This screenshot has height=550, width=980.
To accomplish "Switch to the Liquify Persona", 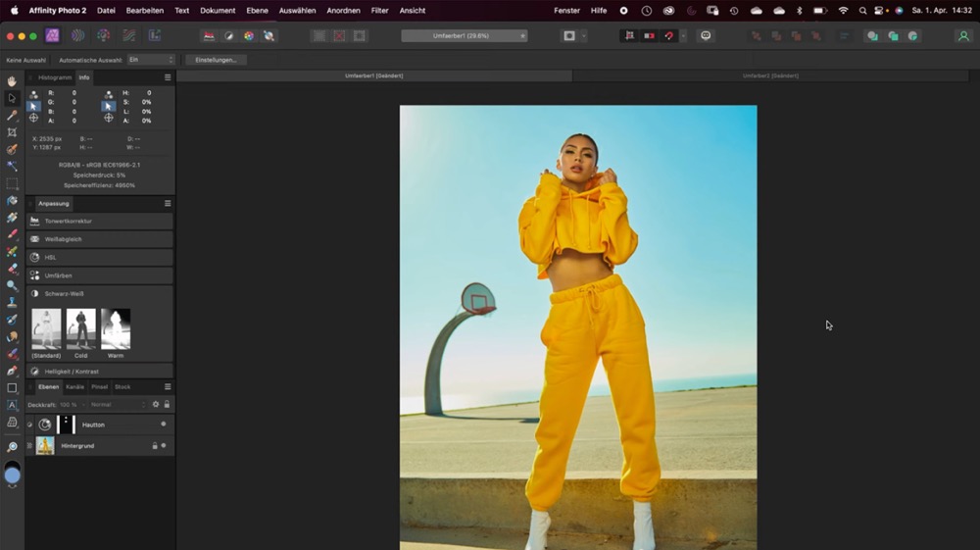I will point(77,36).
